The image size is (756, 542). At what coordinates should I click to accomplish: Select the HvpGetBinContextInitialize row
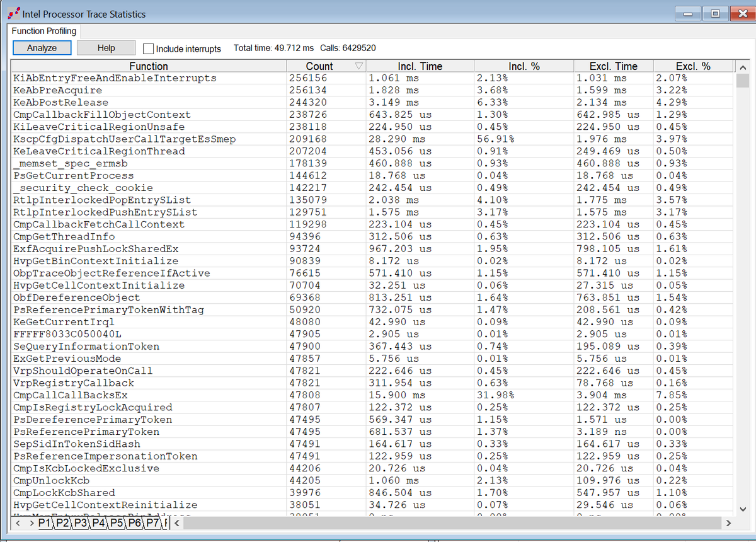pyautogui.click(x=373, y=261)
